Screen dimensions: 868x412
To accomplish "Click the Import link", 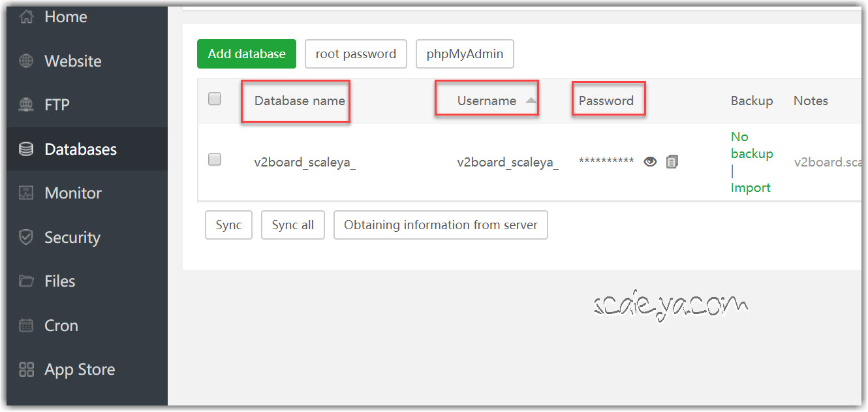I will point(751,188).
